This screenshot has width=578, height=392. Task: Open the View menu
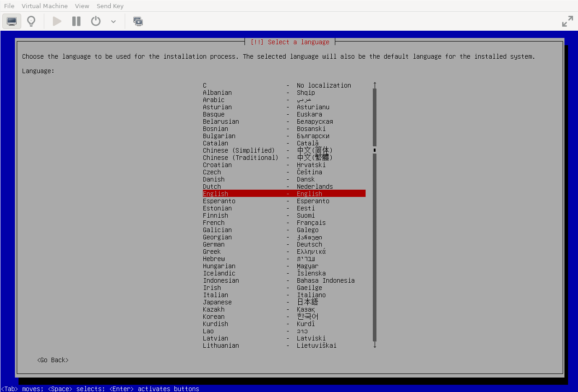click(82, 6)
